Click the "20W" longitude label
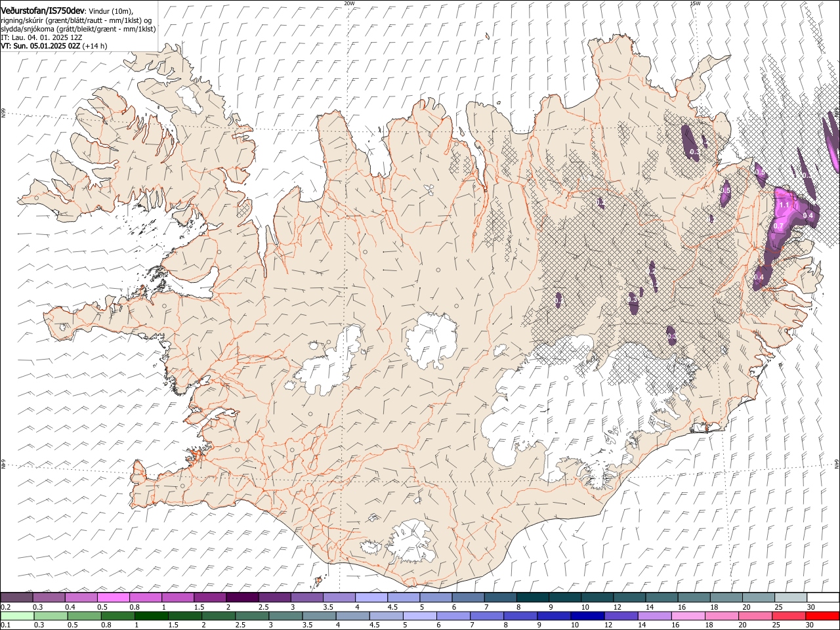The height and width of the screenshot is (630, 840). coord(349,3)
